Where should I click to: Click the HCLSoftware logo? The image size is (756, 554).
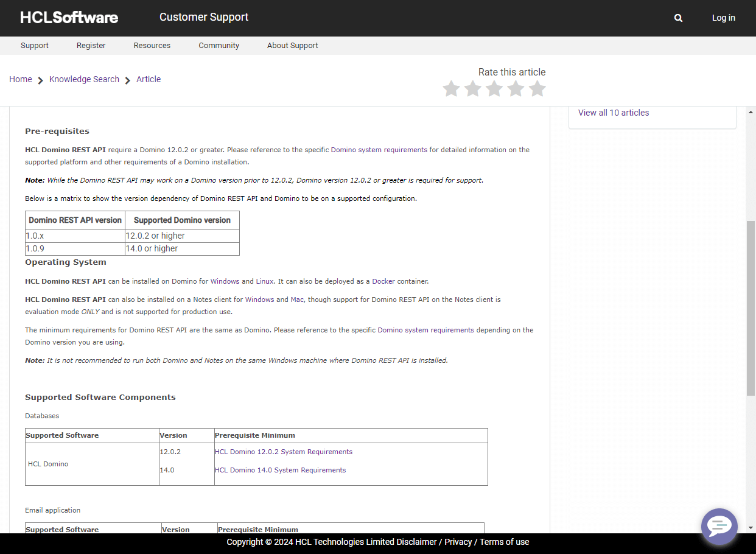(x=69, y=18)
